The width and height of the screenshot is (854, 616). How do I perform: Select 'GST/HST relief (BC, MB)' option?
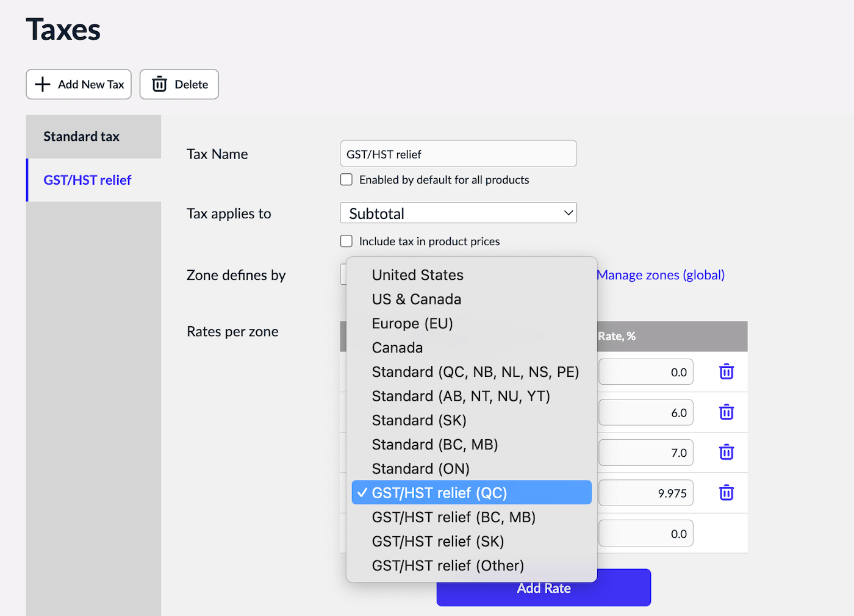pyautogui.click(x=454, y=517)
